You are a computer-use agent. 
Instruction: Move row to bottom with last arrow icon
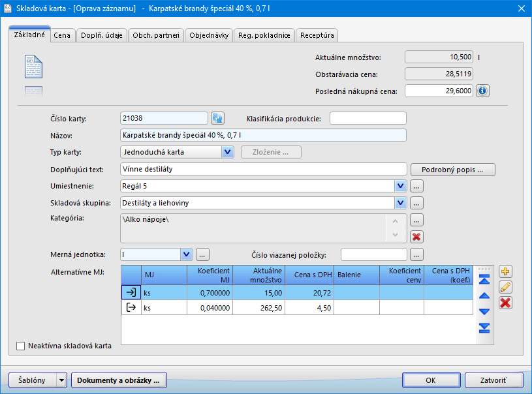484,327
